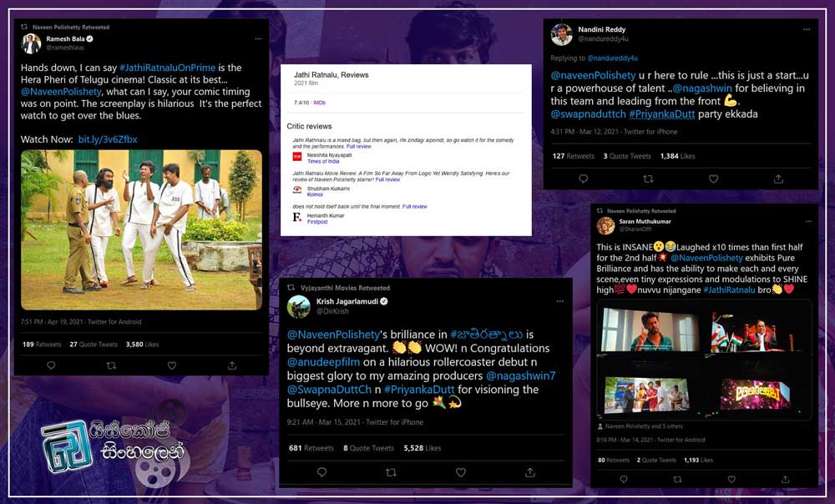835x504 pixels.
Task: Retweet Ramesh Bala's Jathi Ratnalu tweet
Action: (111, 365)
